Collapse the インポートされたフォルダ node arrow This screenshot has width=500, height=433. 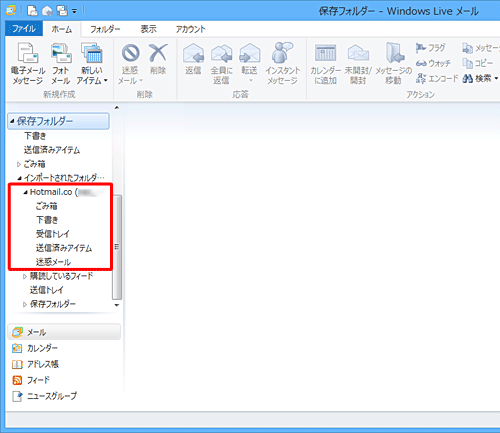19,178
